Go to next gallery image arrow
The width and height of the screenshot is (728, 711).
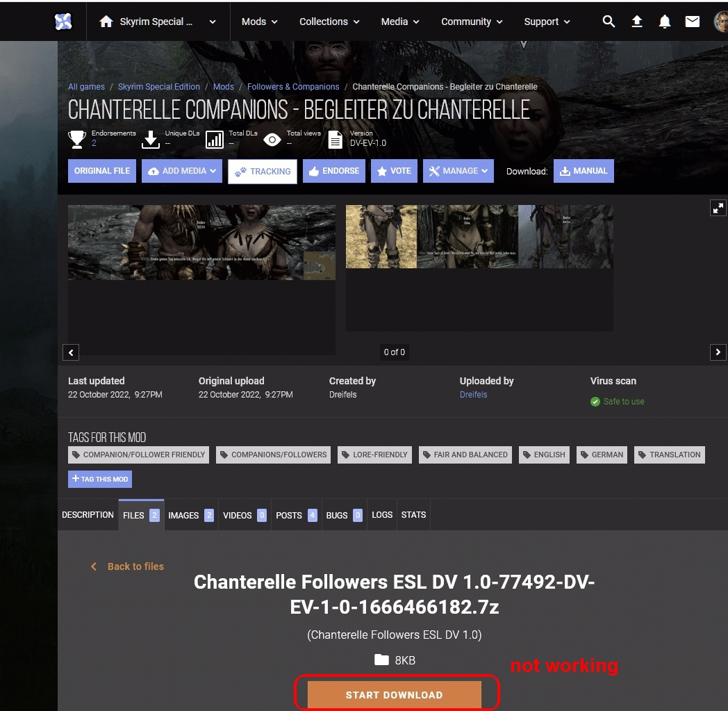tap(718, 352)
